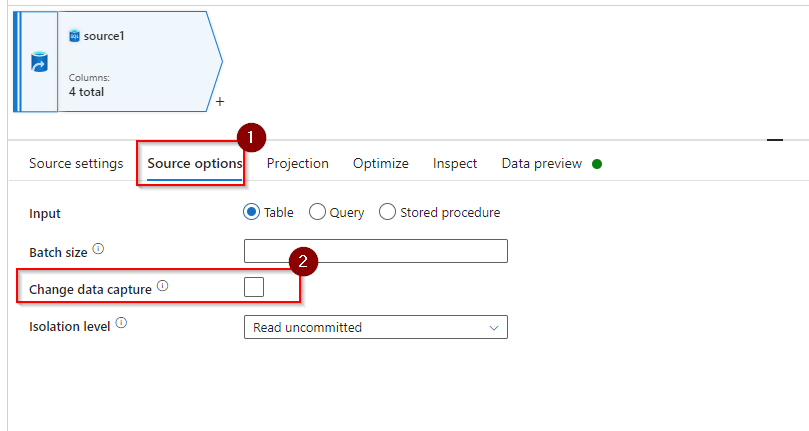
Task: Click the minimize panel dash icon
Action: tap(774, 139)
